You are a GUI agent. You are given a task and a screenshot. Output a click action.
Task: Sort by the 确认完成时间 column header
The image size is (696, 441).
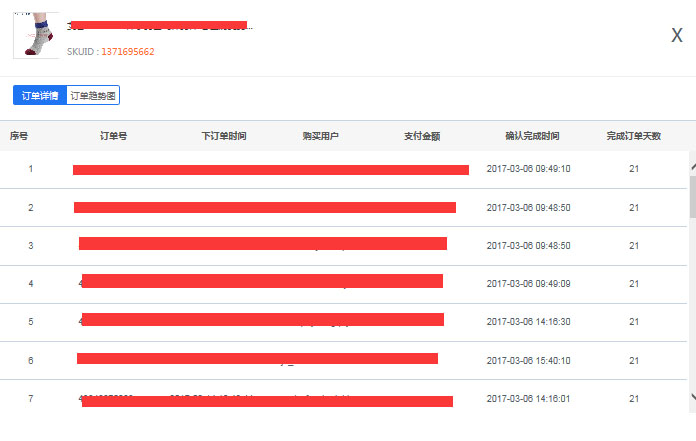point(532,136)
